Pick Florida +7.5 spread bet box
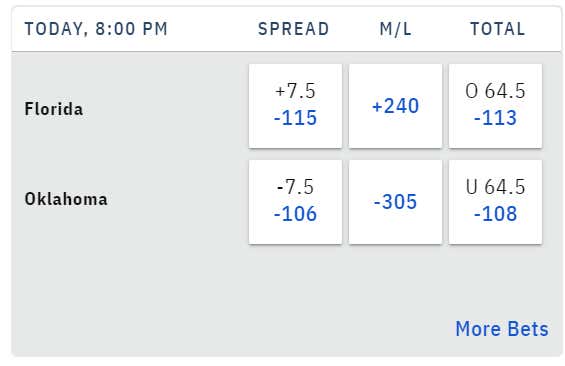Screen dimensions: 565x366 point(295,106)
